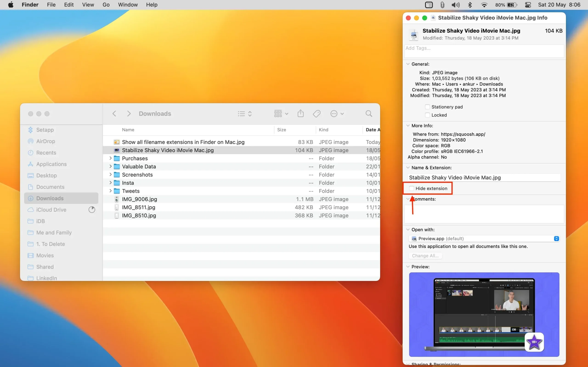588x367 pixels.
Task: Open the View menu in menu bar
Action: pyautogui.click(x=87, y=5)
